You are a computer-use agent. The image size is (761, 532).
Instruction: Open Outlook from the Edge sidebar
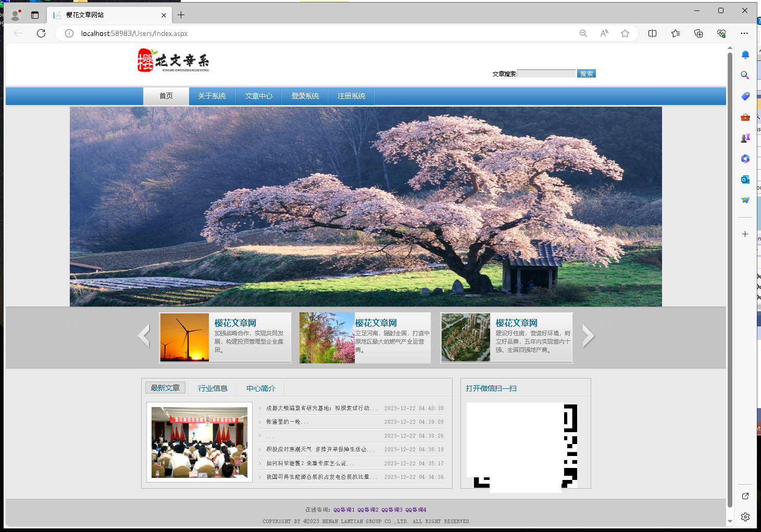(x=745, y=179)
